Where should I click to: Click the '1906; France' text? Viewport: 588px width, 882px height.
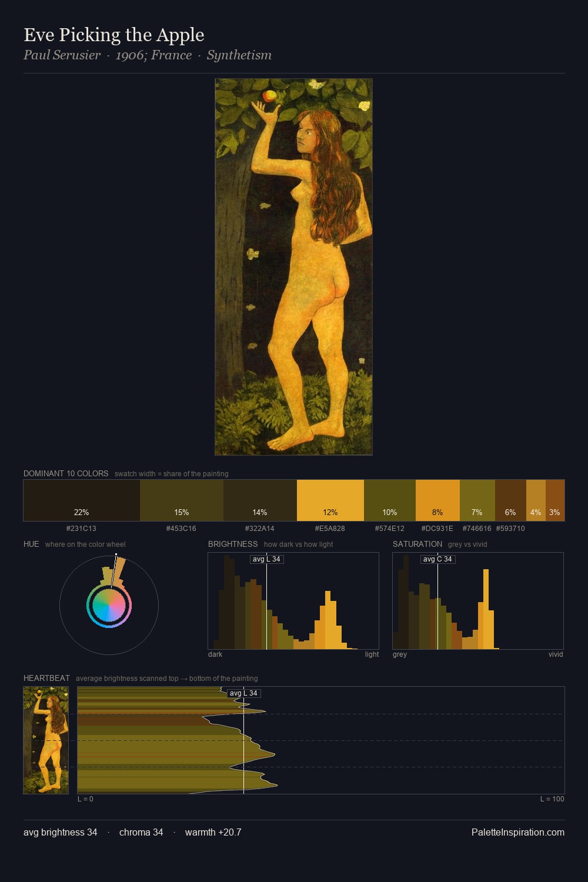[153, 55]
